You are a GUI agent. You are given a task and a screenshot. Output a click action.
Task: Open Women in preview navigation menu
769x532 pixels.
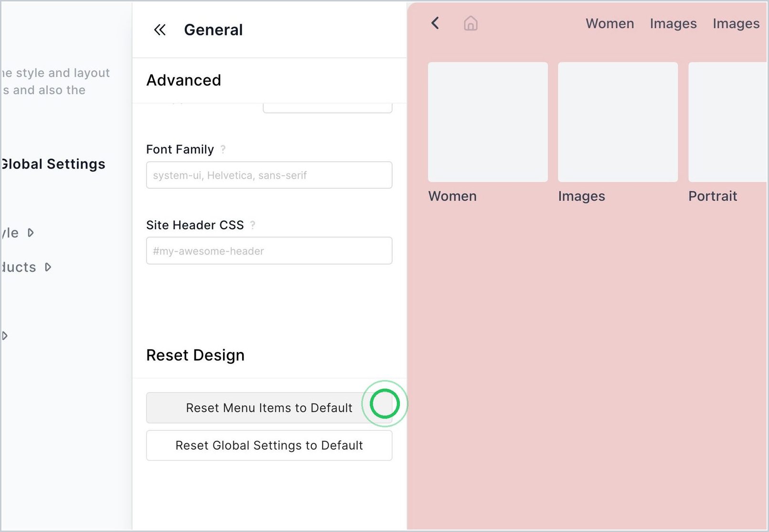click(x=610, y=23)
